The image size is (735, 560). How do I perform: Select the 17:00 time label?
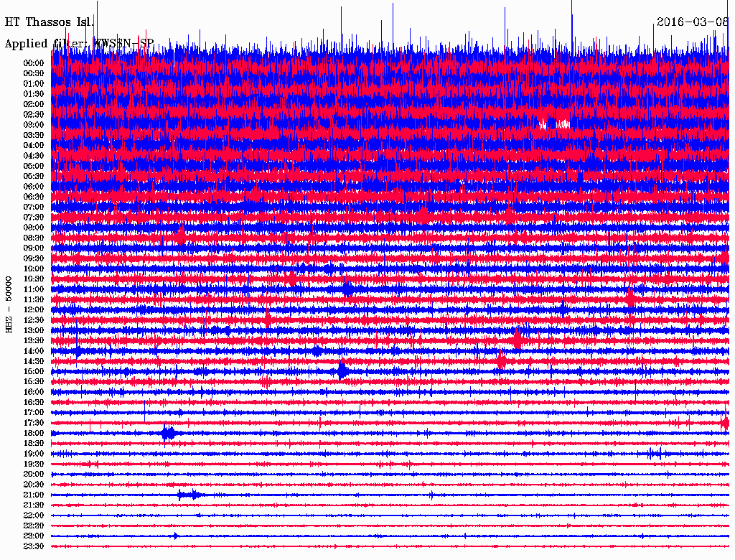tap(34, 413)
